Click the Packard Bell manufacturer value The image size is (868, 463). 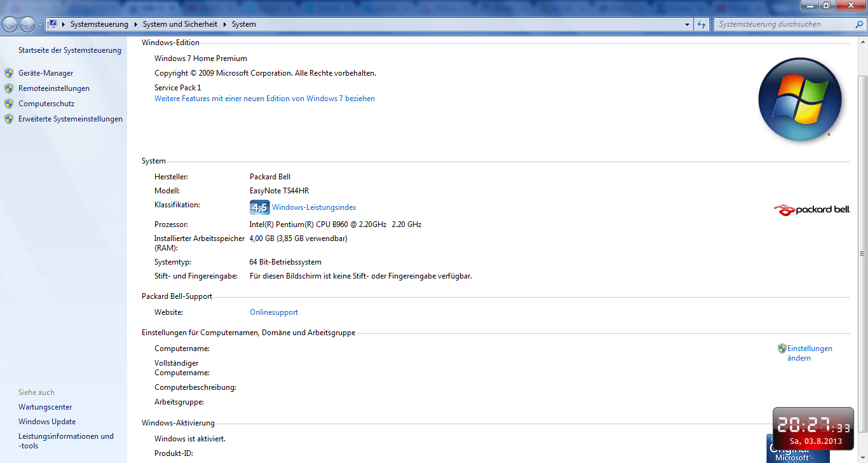(270, 177)
